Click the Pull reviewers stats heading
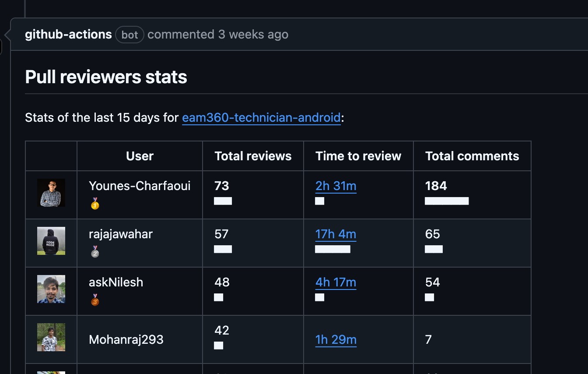Viewport: 588px width, 374px height. (106, 77)
